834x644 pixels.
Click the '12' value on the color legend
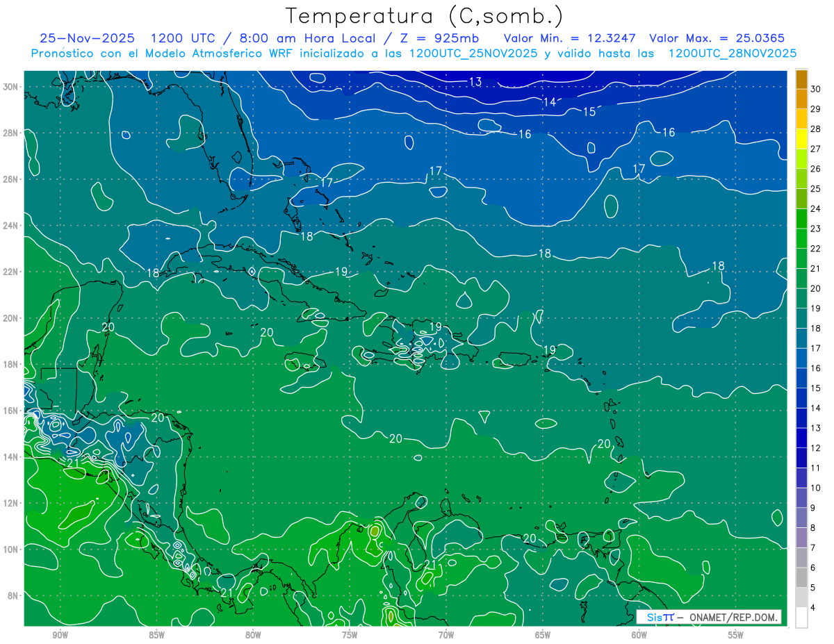(816, 448)
